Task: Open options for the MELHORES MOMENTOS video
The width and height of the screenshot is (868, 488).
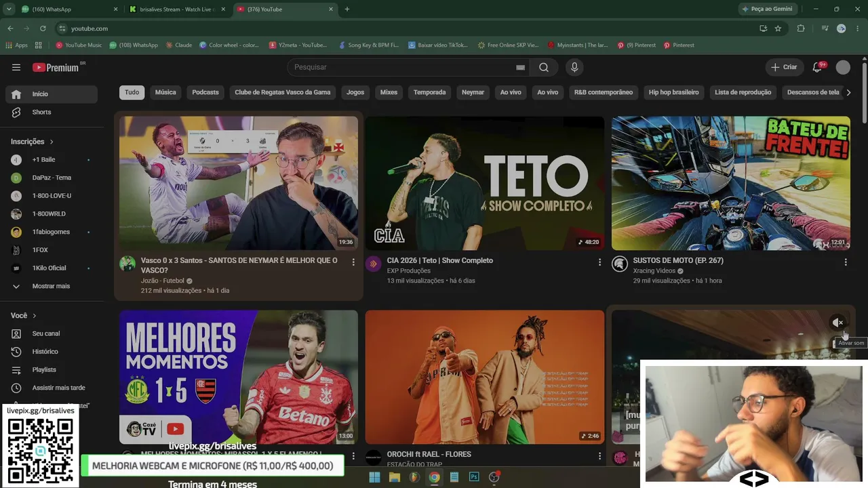Action: click(x=353, y=456)
